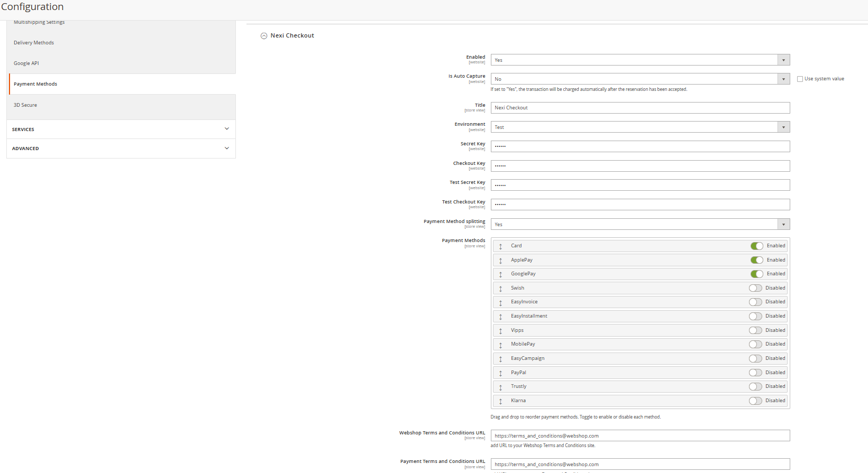Expand the ADVANCED section
Viewport: 868px width, 473px height.
pos(121,149)
